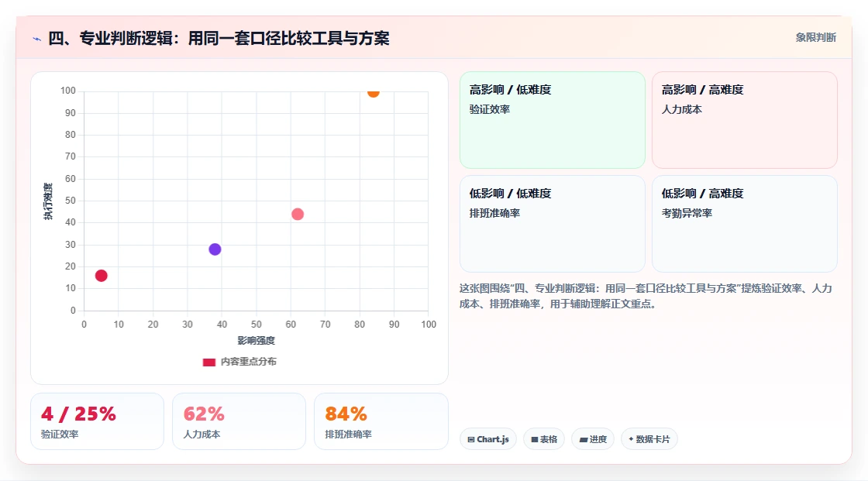The width and height of the screenshot is (868, 481).
Task: Click the description paragraph starting 这张图围绕
Action: point(646,296)
